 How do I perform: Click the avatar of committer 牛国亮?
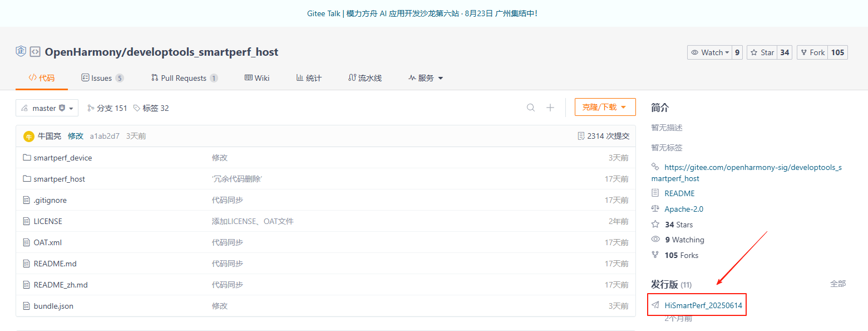coord(29,136)
